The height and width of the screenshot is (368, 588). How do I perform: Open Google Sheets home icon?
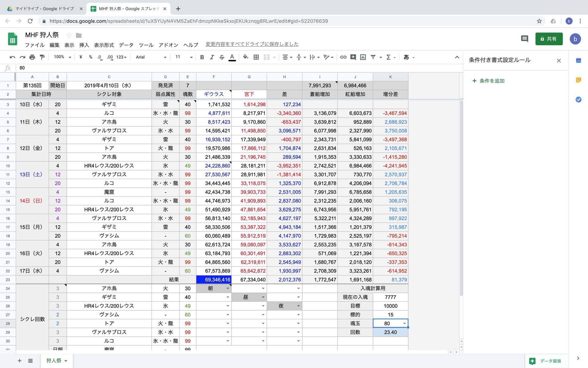13,39
